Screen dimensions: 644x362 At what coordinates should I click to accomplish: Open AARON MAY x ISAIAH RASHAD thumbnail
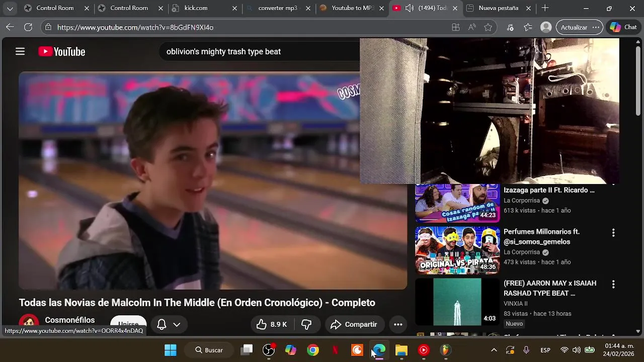coord(457,302)
